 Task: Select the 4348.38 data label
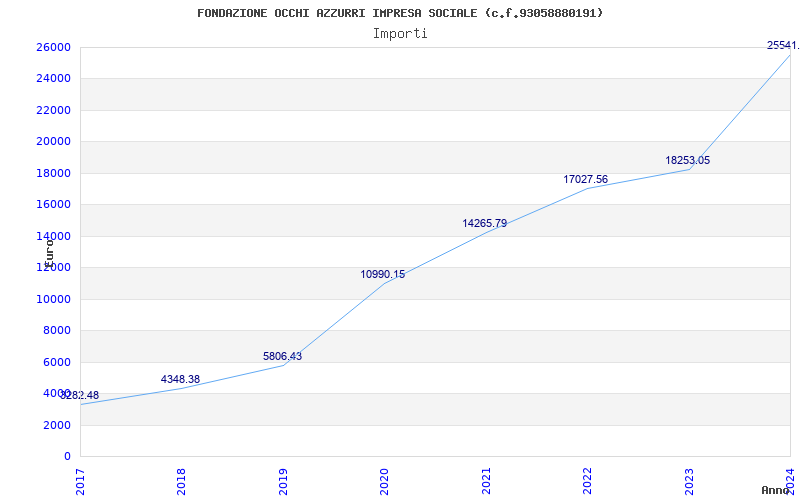click(180, 379)
